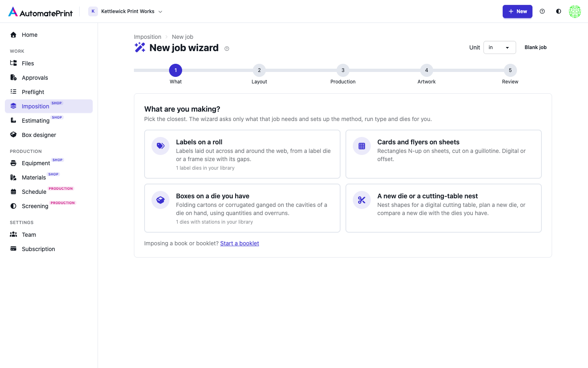Screen dimensions: 588x368
Task: Go to Approvals page
Action: [49, 78]
